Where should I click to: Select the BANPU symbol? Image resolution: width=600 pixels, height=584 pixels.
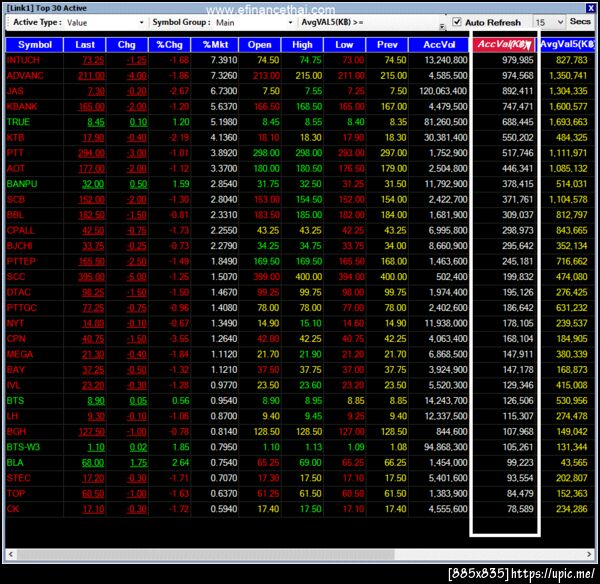[x=22, y=184]
